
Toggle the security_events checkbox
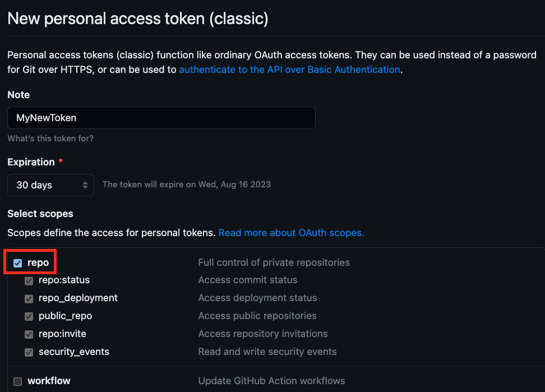(x=29, y=352)
